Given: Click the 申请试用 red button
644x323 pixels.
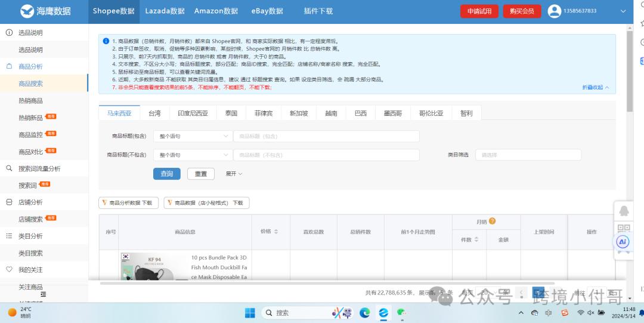Looking at the screenshot, I should (479, 11).
